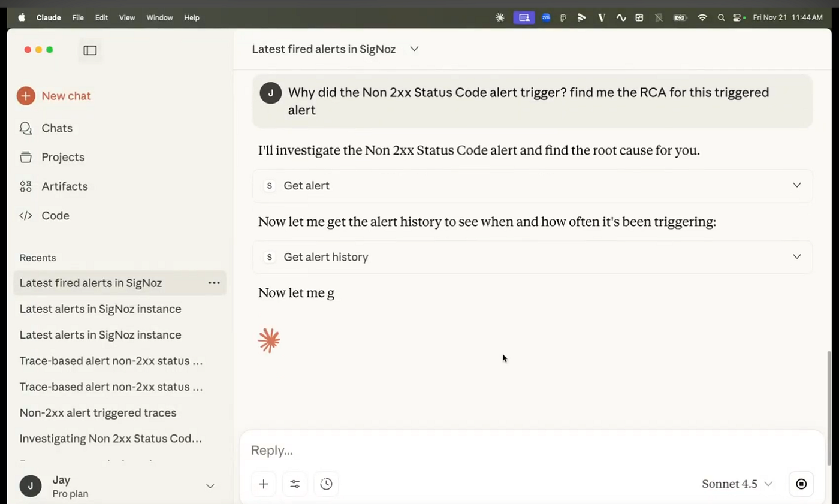Click the clock icon in the reply box
Screen dimensions: 839x504
[x=326, y=484]
